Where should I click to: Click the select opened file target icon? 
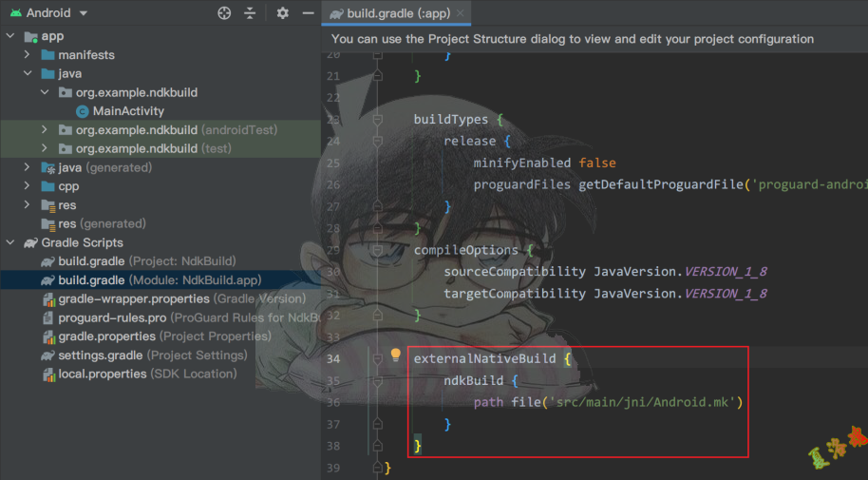(224, 12)
